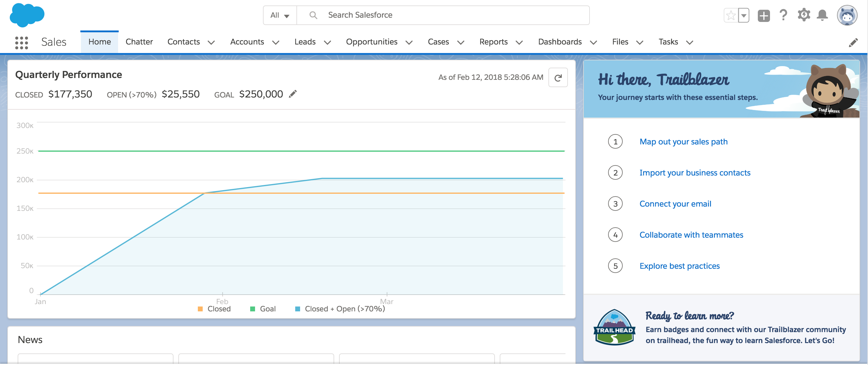Open the Dashboards tab
This screenshot has height=365, width=868.
click(560, 42)
